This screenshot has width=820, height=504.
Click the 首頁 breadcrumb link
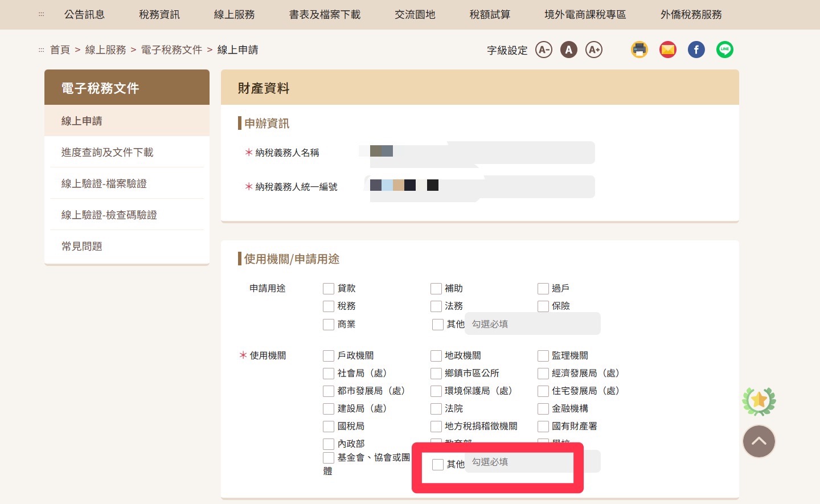click(x=60, y=50)
